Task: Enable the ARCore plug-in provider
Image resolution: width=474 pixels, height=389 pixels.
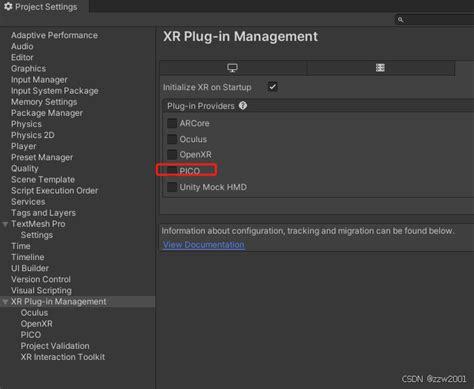Action: [x=172, y=123]
